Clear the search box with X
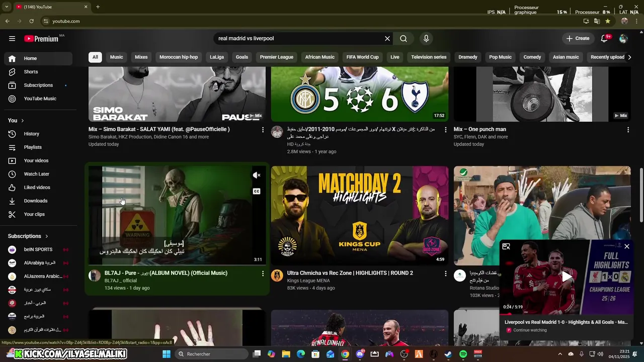 (x=387, y=39)
